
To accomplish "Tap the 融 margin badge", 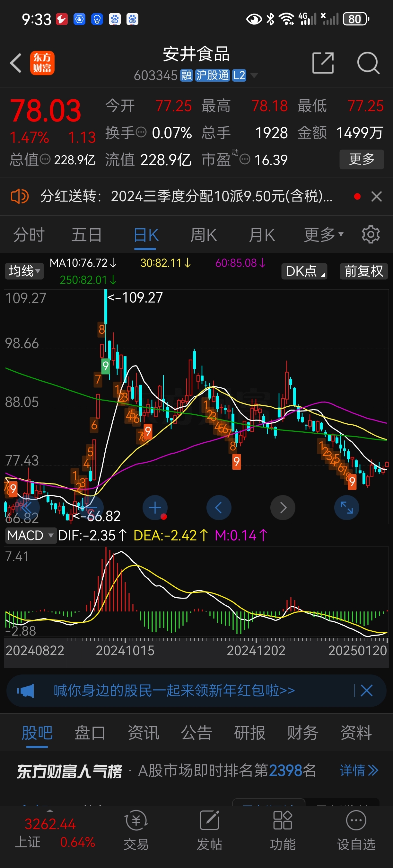I will (x=187, y=76).
